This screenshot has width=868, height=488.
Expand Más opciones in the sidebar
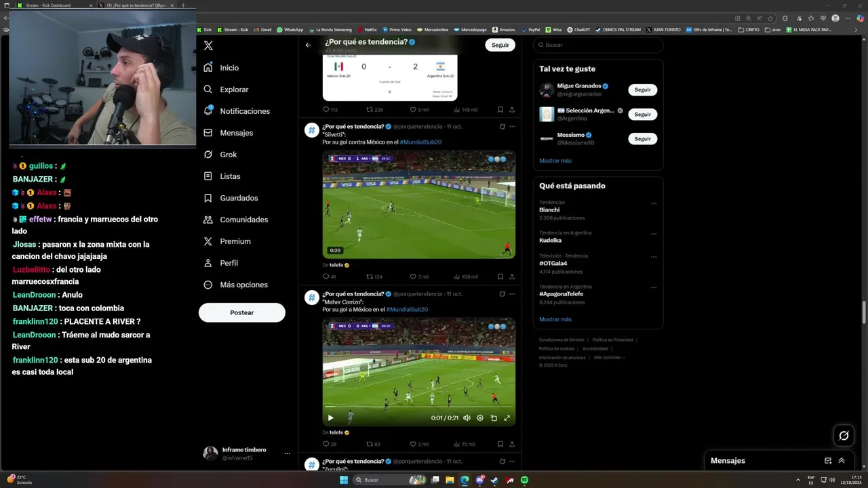(235, 285)
